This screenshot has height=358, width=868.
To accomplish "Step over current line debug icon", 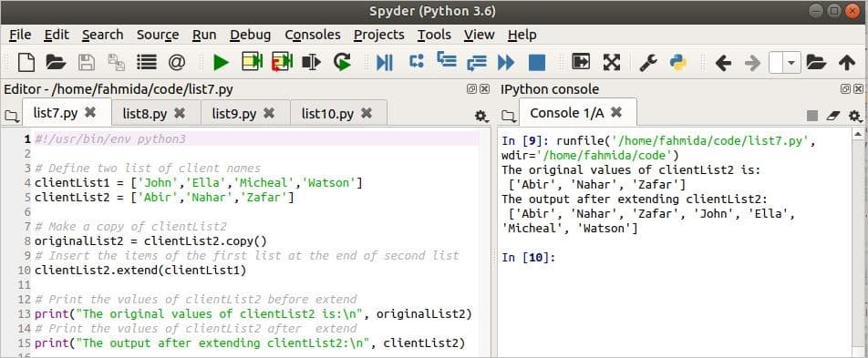I will (417, 61).
